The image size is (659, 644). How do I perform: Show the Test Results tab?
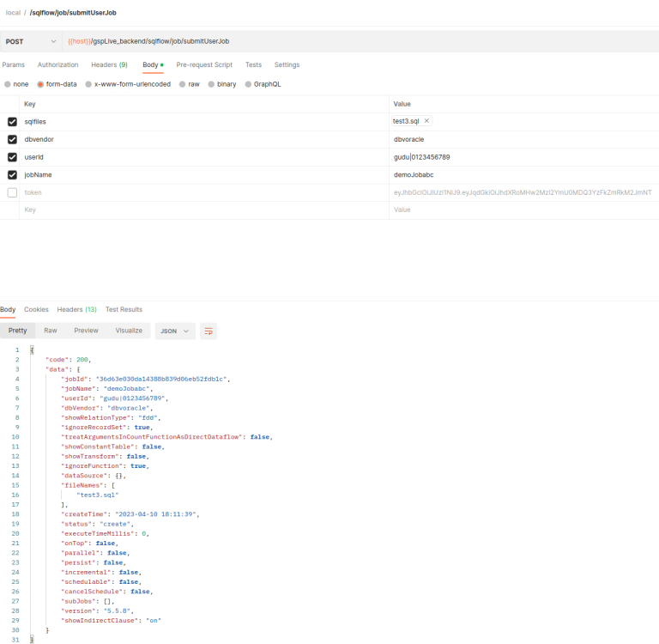(x=124, y=309)
